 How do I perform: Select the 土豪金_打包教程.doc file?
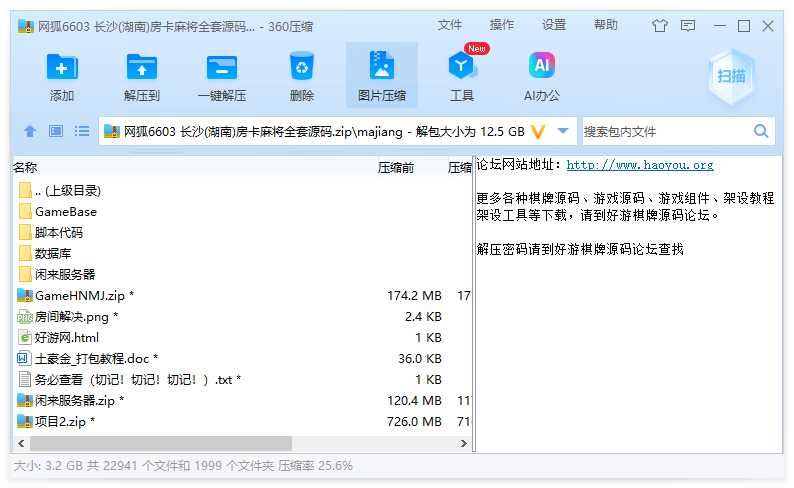coord(242,358)
